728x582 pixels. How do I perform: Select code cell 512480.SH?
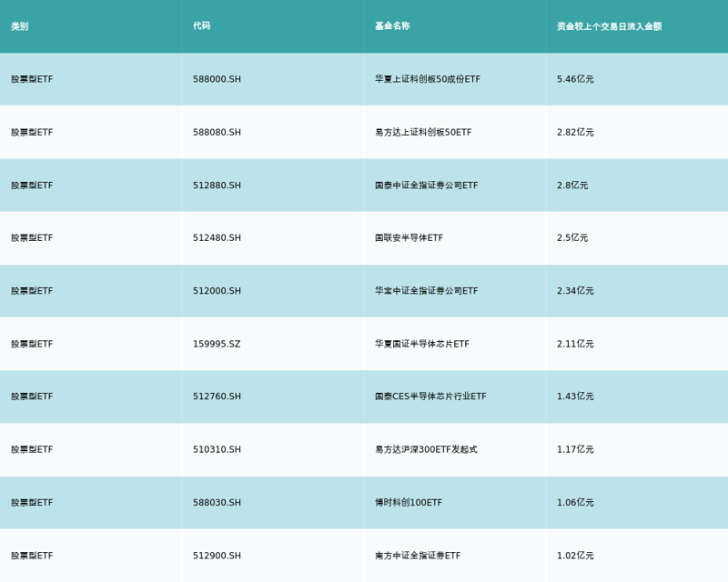click(x=217, y=237)
